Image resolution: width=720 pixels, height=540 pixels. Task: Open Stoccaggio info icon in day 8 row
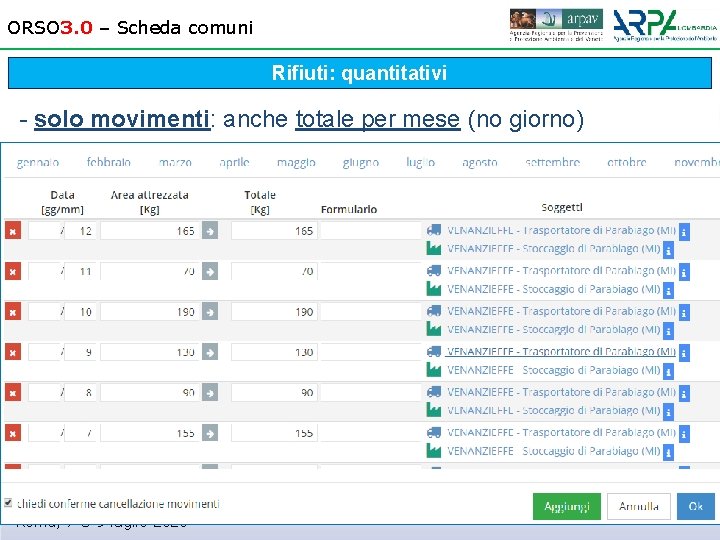pyautogui.click(x=669, y=412)
